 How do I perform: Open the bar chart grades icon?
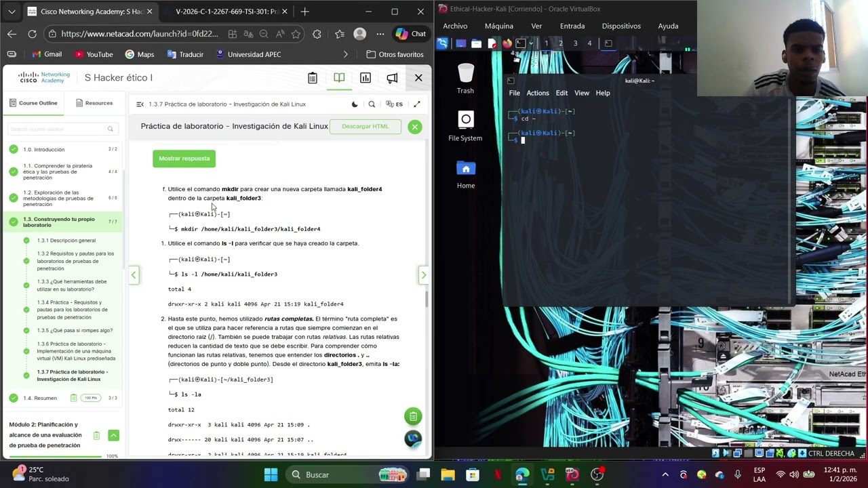[x=366, y=78]
